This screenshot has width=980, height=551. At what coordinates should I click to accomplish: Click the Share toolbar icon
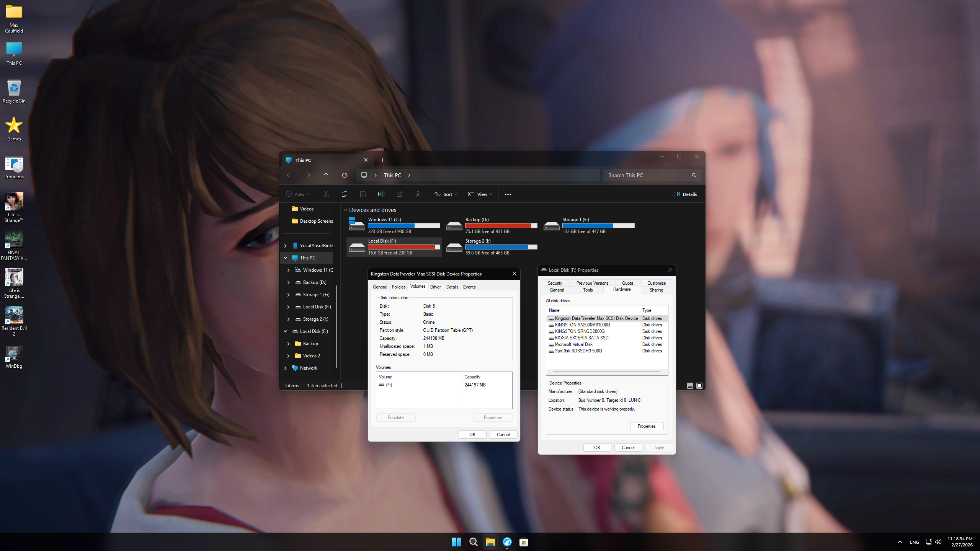pos(400,194)
